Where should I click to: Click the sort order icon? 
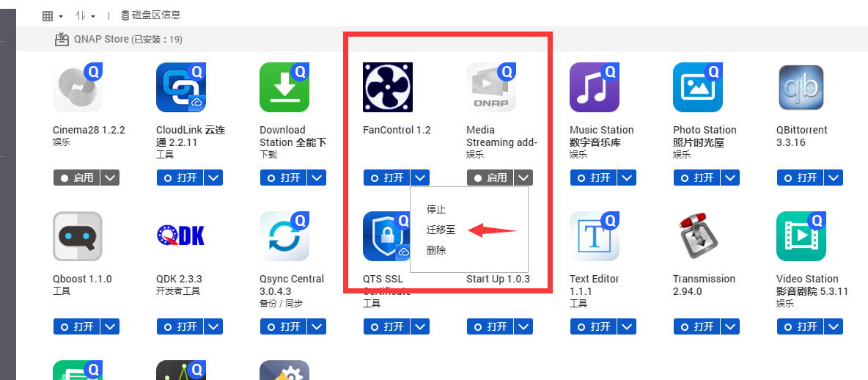click(80, 16)
